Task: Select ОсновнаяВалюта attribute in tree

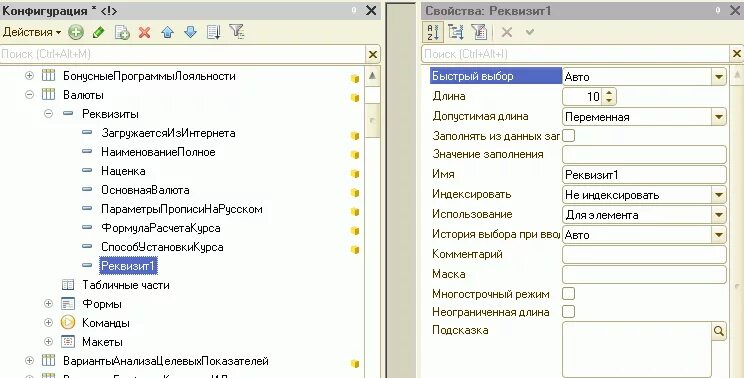Action: pyautogui.click(x=145, y=190)
